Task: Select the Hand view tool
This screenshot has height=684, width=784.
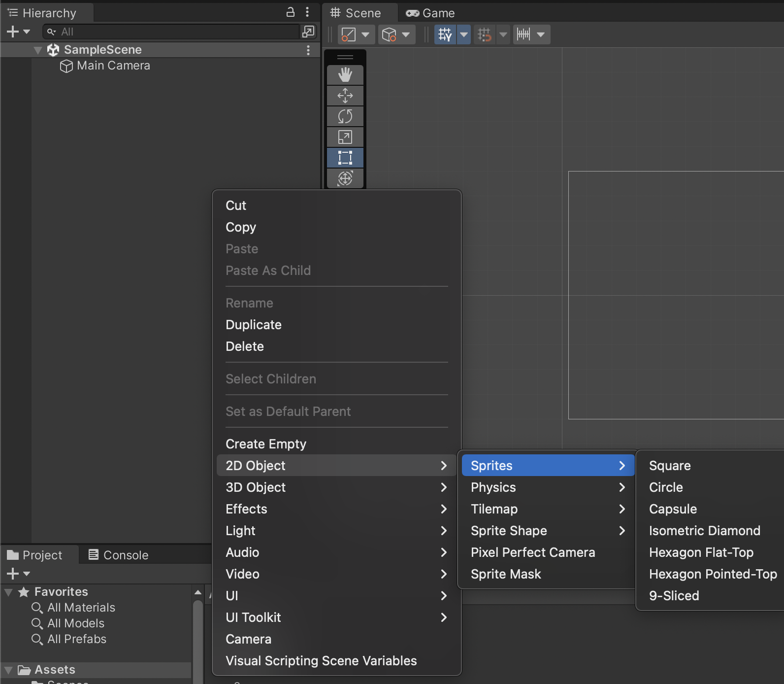Action: coord(345,75)
